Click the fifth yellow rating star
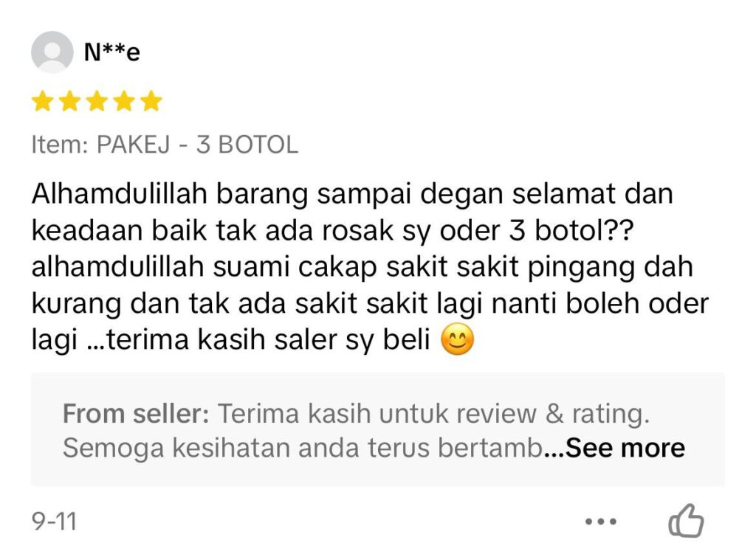 (151, 101)
